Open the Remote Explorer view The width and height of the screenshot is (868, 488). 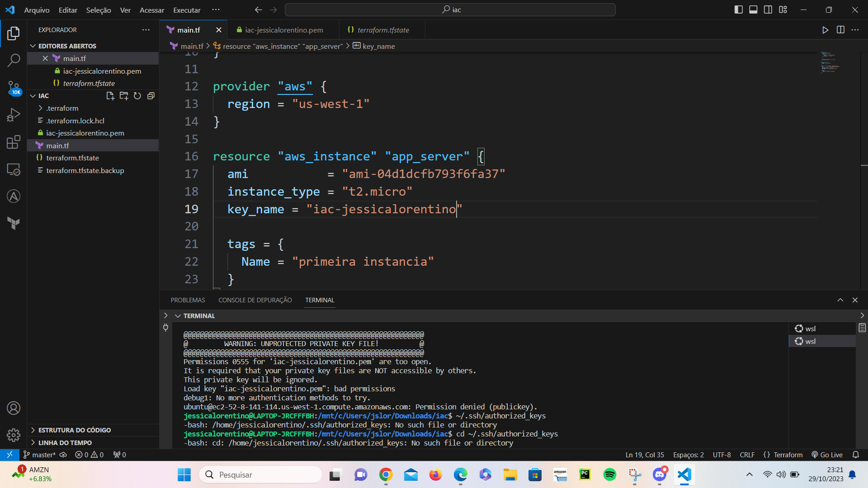pyautogui.click(x=14, y=169)
